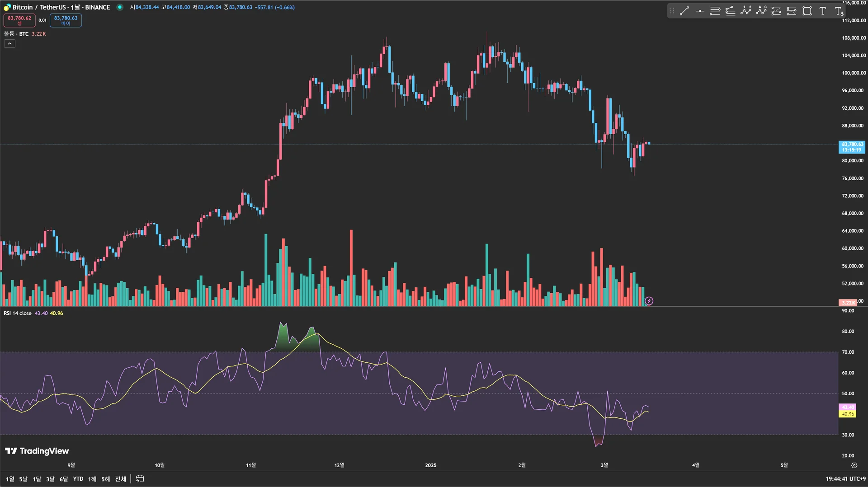
Task: Click the 100,000.00 price axis label
Action: 854,73
